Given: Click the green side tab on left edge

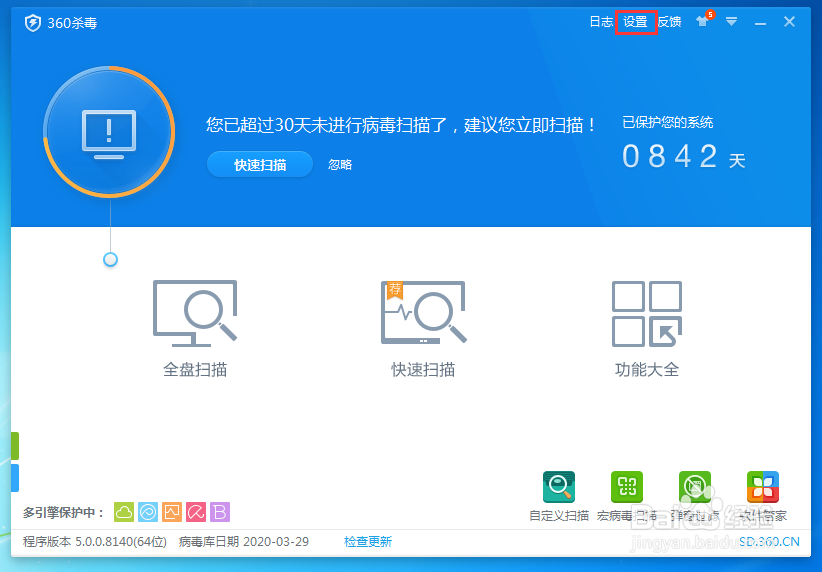Looking at the screenshot, I should [15, 446].
